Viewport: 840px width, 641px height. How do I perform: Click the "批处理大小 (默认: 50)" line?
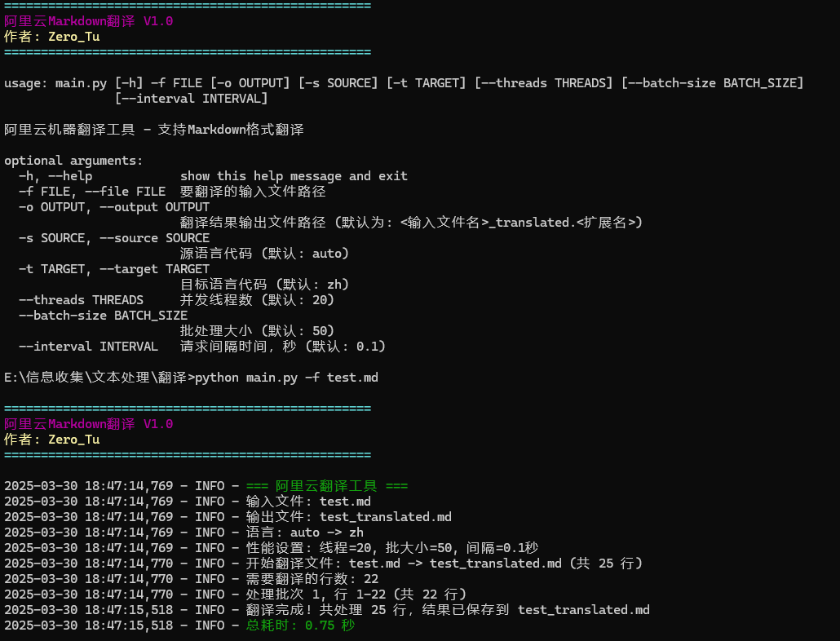point(257,331)
